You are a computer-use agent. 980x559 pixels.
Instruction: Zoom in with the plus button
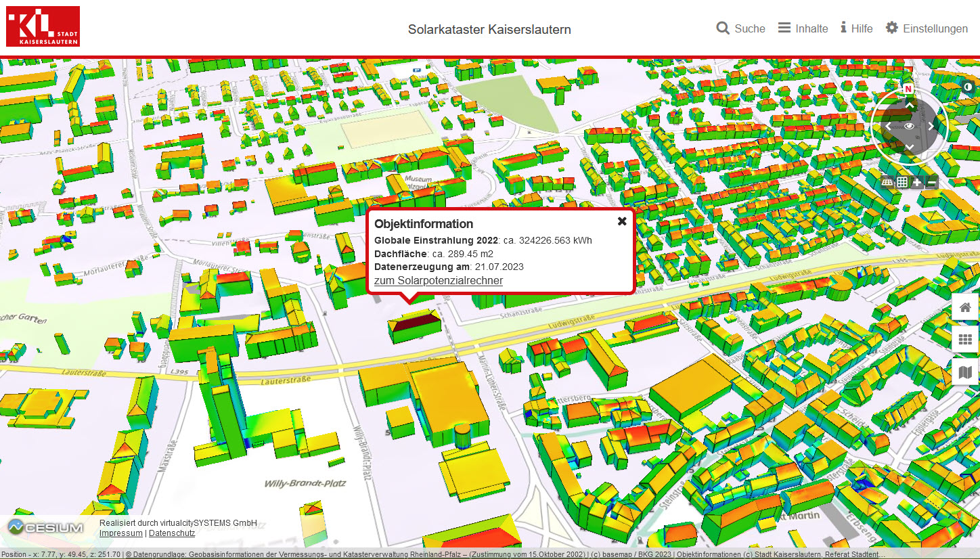(x=917, y=183)
